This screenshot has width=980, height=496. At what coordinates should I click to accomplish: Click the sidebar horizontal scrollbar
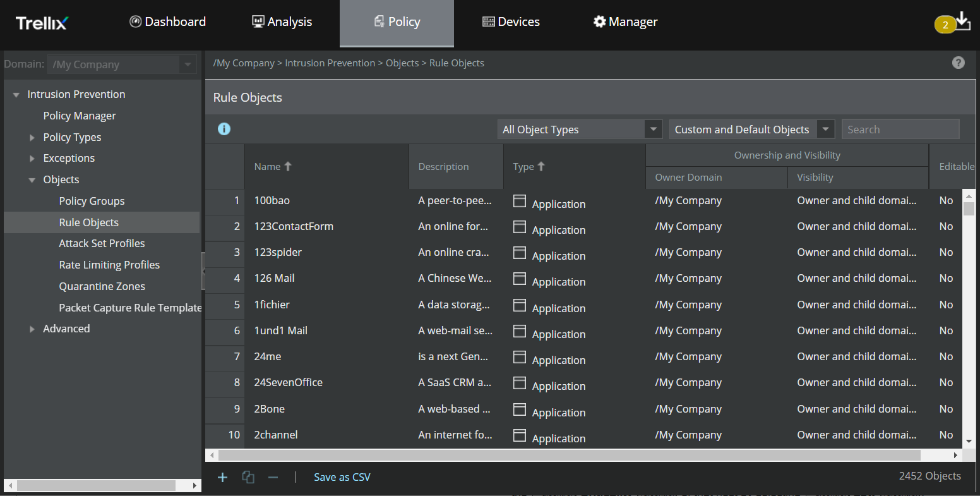[97, 485]
